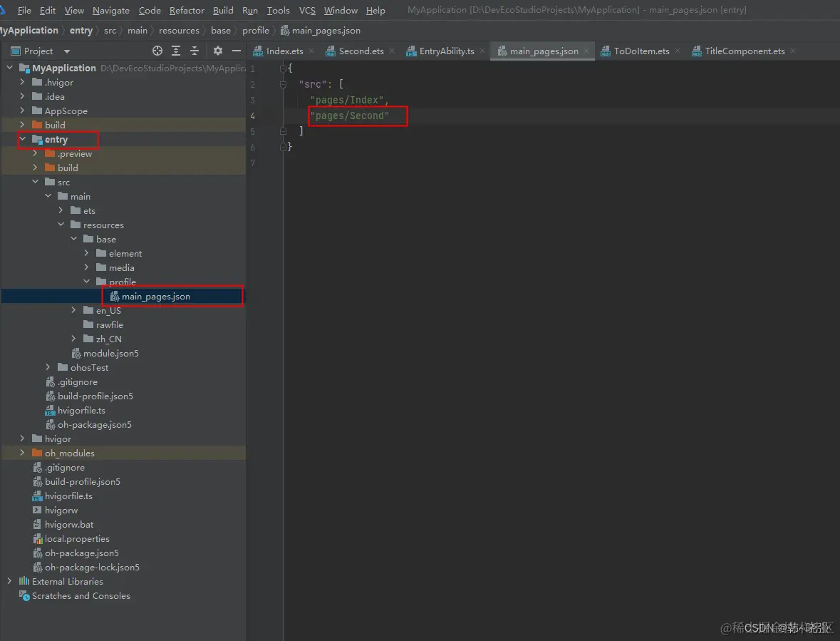Expand External Libraries node

pyautogui.click(x=10, y=581)
